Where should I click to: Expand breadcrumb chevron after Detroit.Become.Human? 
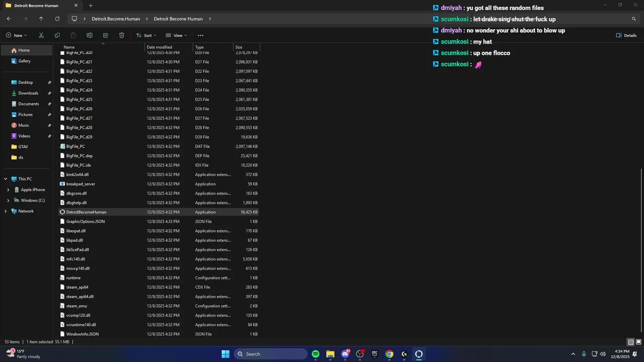147,19
